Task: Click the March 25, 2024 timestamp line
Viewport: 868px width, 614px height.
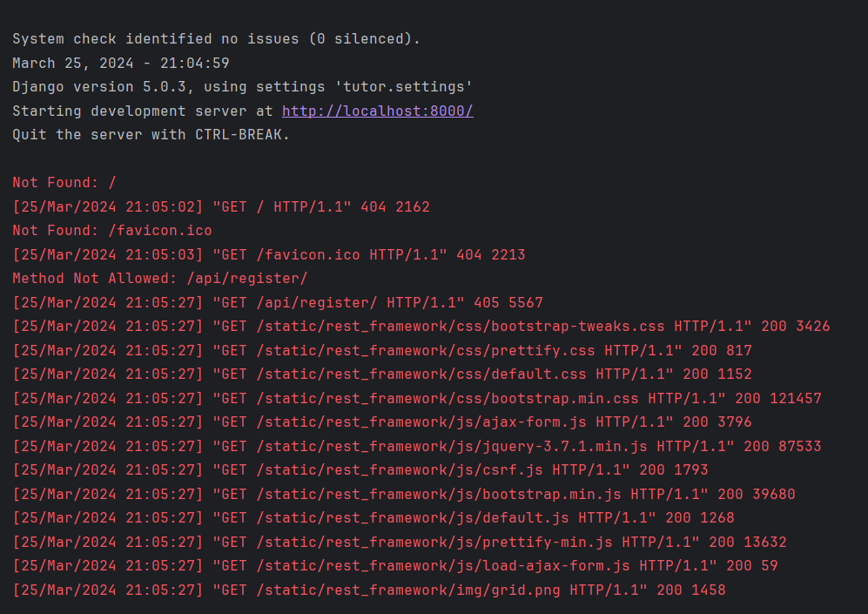Action: click(x=121, y=63)
